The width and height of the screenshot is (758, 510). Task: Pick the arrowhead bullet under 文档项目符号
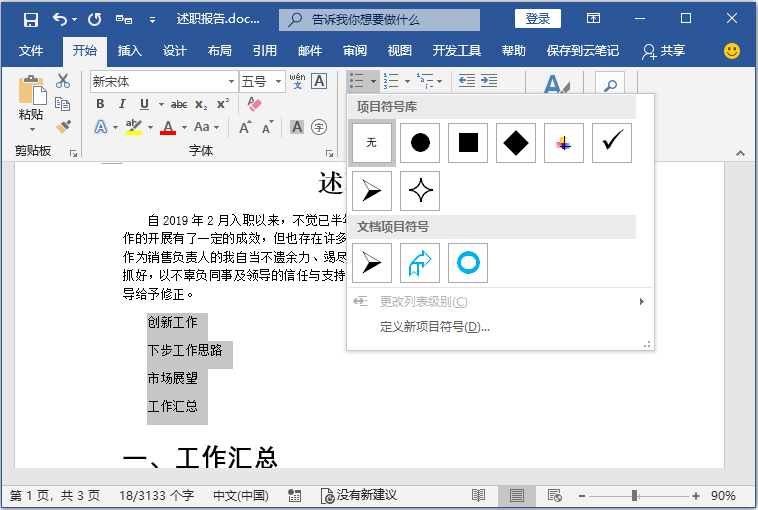click(x=371, y=262)
